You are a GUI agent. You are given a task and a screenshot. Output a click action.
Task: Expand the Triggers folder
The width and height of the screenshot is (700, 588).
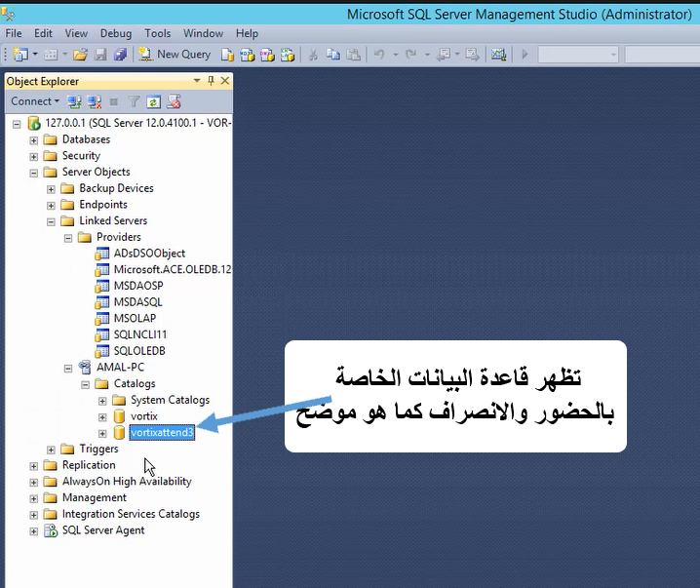pyautogui.click(x=51, y=450)
